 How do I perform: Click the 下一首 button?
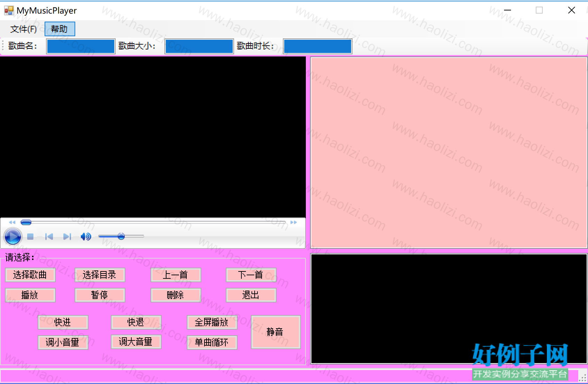251,275
